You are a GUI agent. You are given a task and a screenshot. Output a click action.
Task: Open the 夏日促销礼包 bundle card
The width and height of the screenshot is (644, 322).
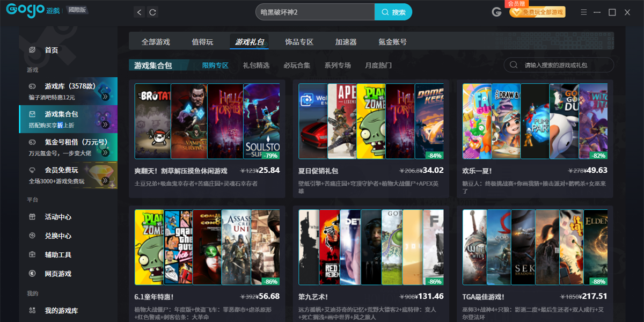coord(371,138)
